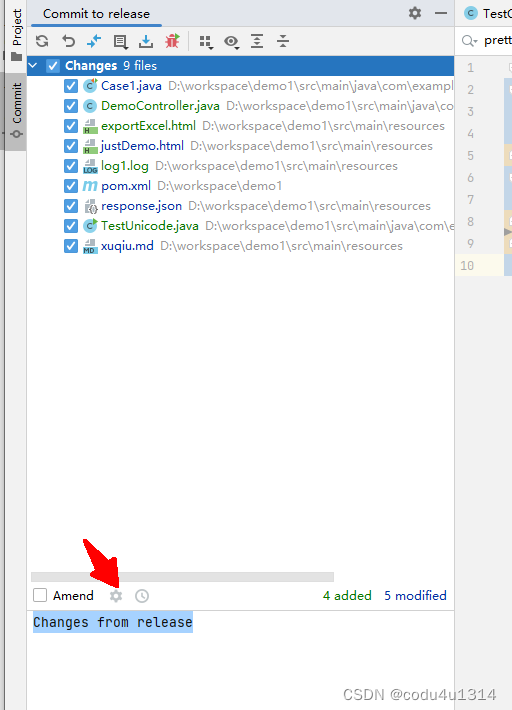Uncheck the log1.log checkbox
The height and width of the screenshot is (710, 512).
pyautogui.click(x=71, y=166)
